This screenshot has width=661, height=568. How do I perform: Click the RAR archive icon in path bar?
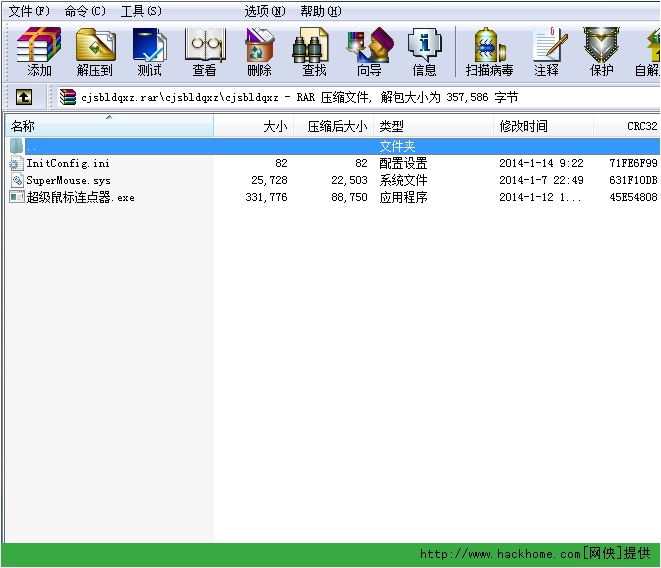pos(67,97)
